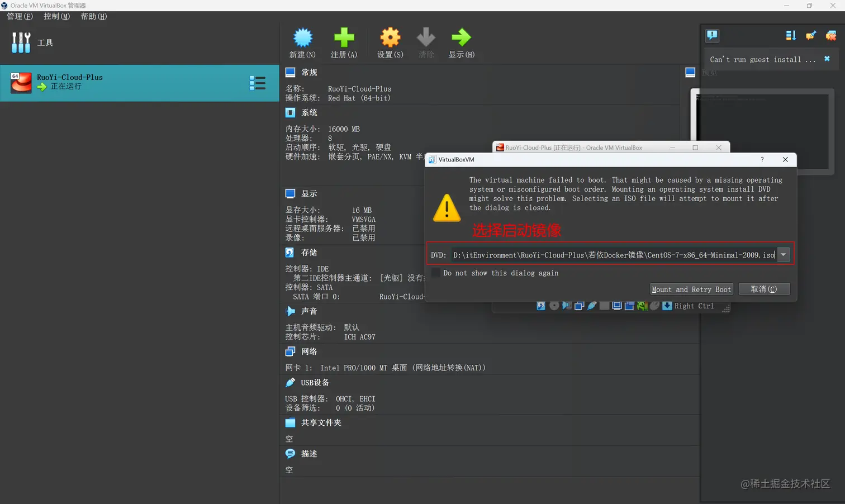The width and height of the screenshot is (845, 504).
Task: Click the dialog help question mark button
Action: pos(762,159)
